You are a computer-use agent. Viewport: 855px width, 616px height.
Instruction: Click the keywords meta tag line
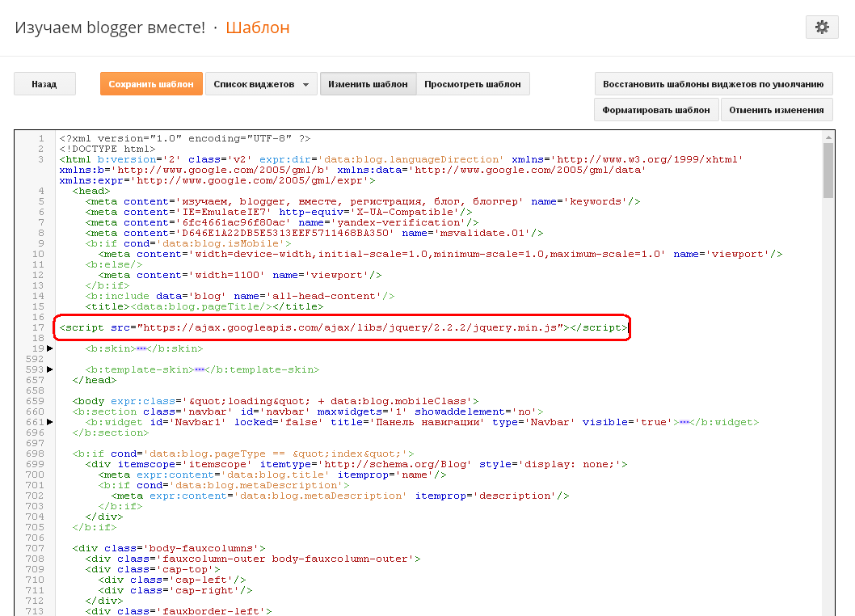363,201
